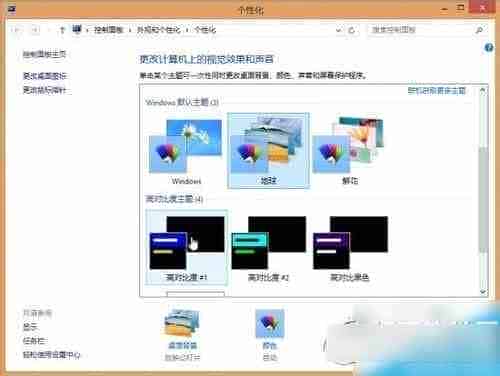Apply the 高对比度 #2 theme
500x376 pixels.
pyautogui.click(x=268, y=248)
